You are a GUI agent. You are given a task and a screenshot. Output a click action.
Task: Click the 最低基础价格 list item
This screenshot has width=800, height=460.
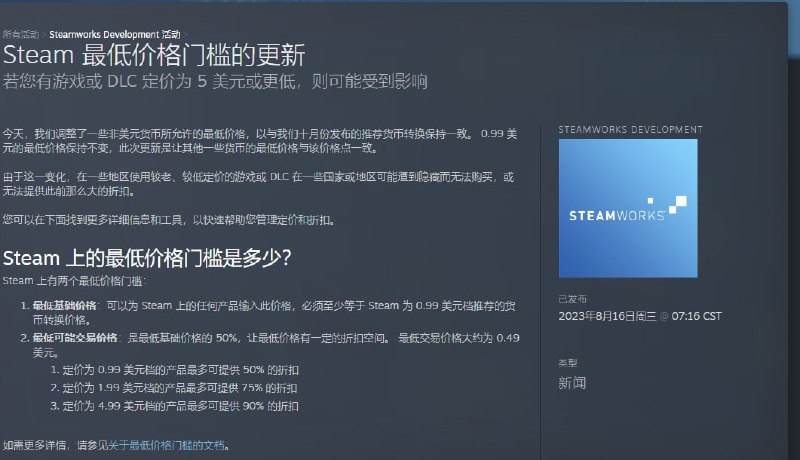pos(274,313)
